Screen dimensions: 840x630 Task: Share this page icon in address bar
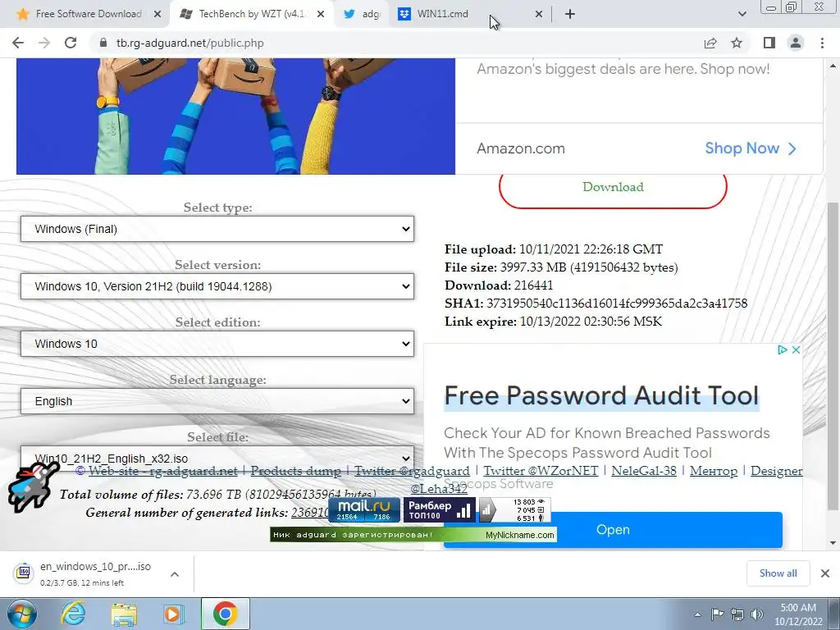coord(710,43)
